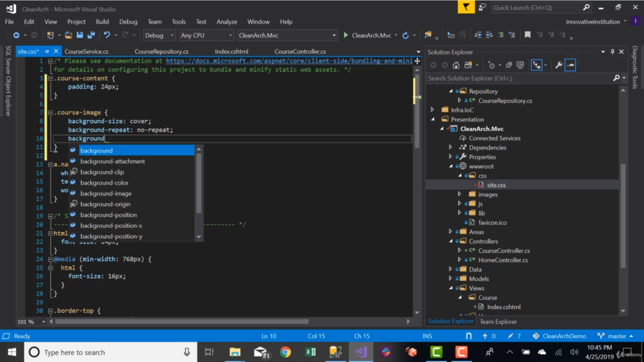Select background-image in autocomplete list

(106, 193)
